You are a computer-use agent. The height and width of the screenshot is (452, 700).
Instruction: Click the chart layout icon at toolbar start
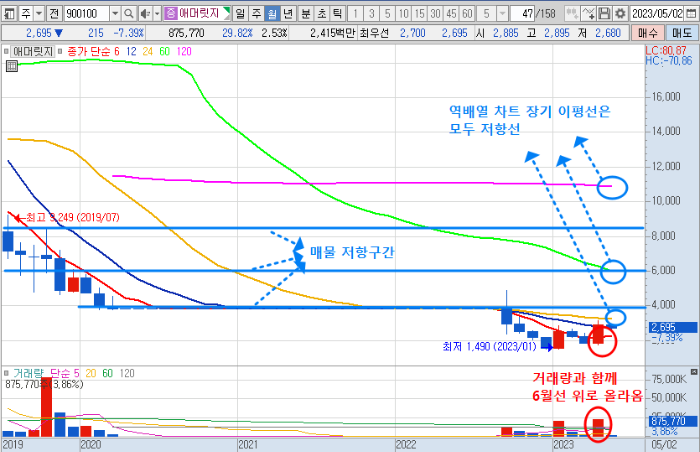pyautogui.click(x=9, y=13)
